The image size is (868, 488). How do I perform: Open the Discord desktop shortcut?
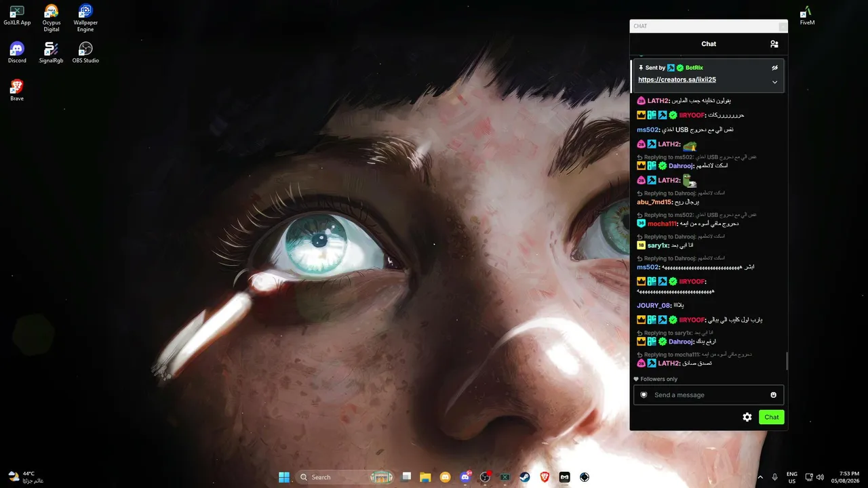click(17, 53)
